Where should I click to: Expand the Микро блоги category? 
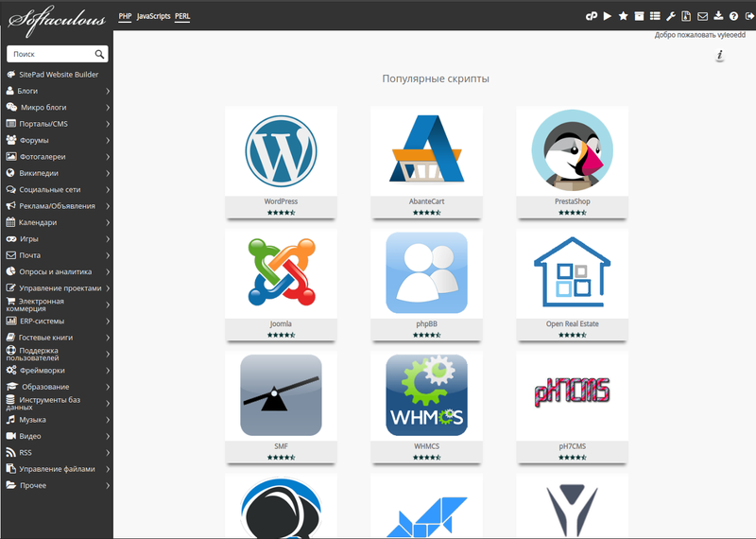(57, 107)
